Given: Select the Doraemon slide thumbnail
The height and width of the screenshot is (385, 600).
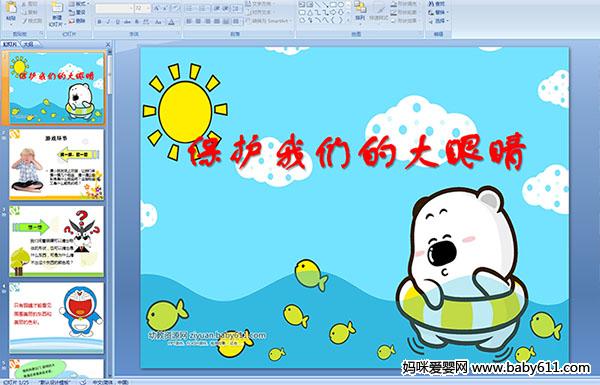Looking at the screenshot, I should click(57, 318).
